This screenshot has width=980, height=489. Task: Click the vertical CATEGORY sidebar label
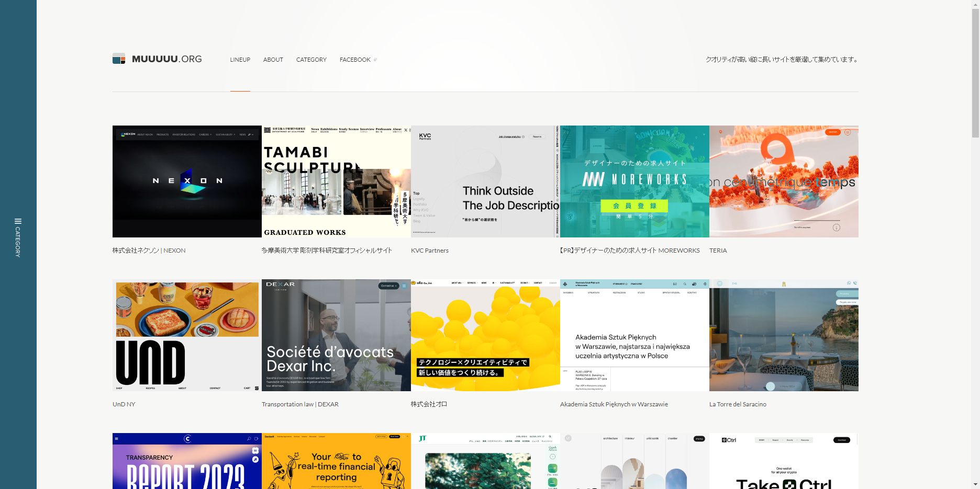(18, 242)
